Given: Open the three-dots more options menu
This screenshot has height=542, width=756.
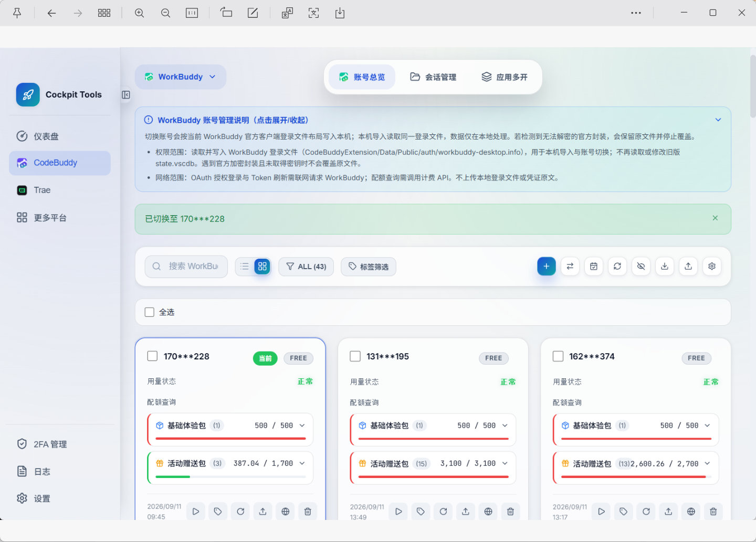Looking at the screenshot, I should click(x=636, y=13).
